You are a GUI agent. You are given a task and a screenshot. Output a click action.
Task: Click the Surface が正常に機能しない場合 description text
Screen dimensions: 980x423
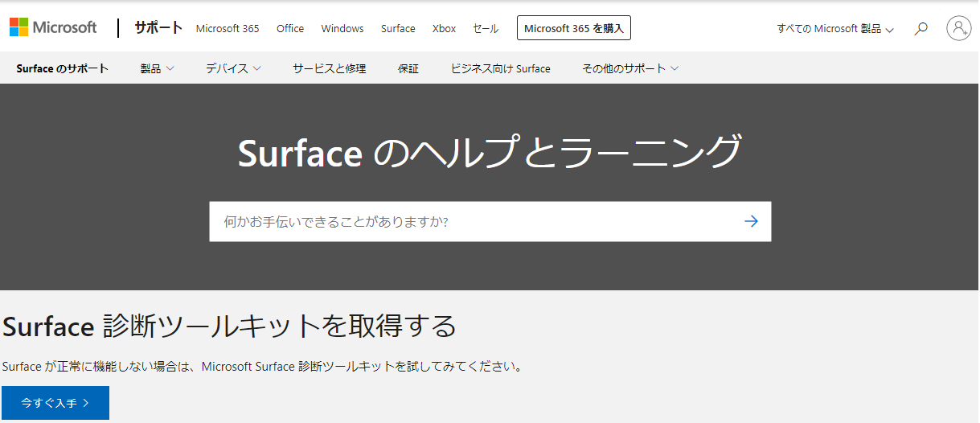264,367
